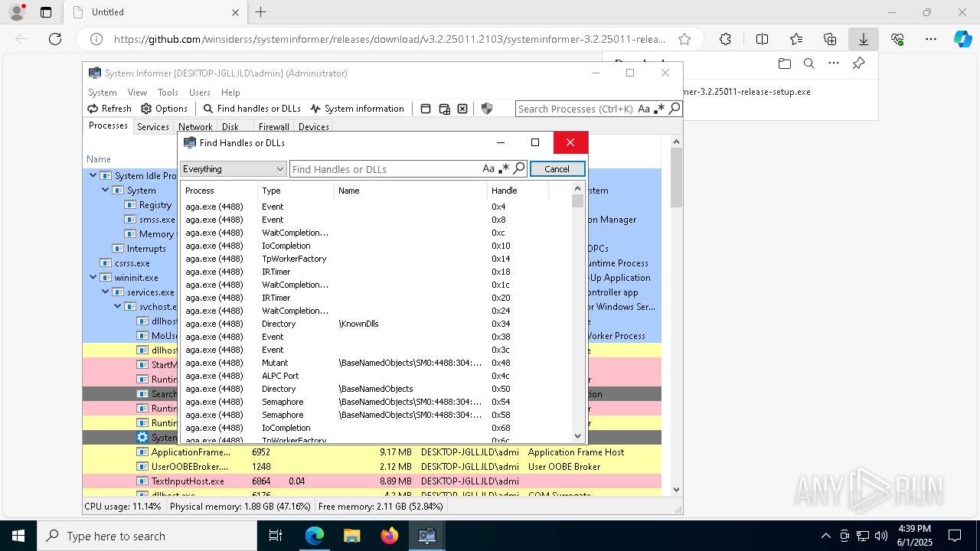Click the window-with-X toolbar icon
The image size is (980, 551).
462,109
